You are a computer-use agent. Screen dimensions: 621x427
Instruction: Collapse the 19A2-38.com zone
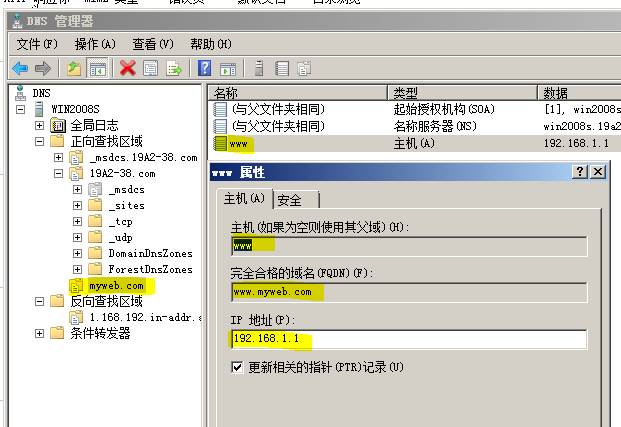[x=58, y=173]
